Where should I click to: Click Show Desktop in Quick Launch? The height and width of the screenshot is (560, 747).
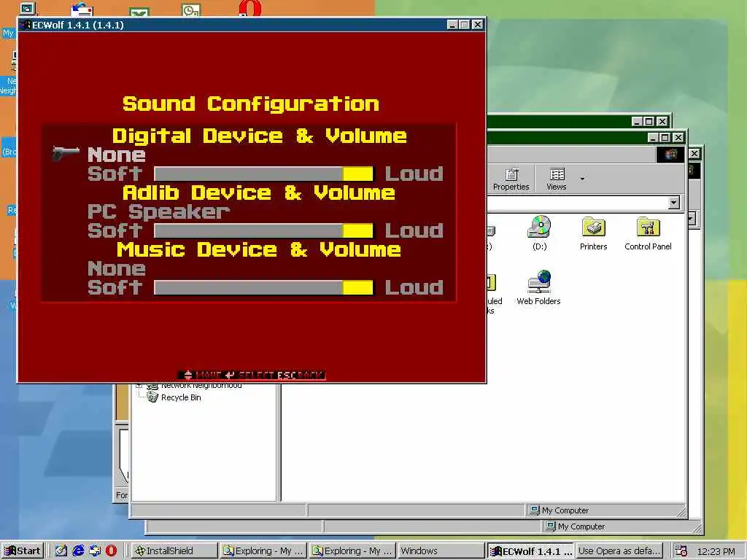click(x=61, y=551)
